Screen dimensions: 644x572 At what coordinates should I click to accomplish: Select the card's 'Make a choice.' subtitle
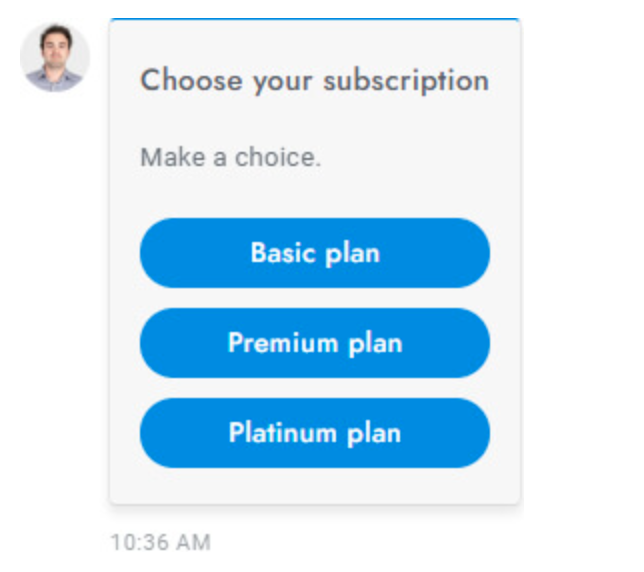[230, 157]
